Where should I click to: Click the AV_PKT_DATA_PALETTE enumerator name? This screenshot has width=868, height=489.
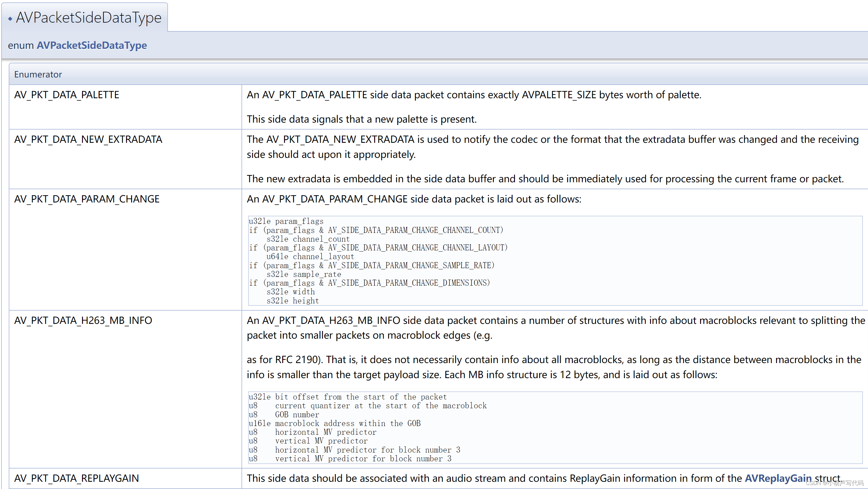[67, 95]
